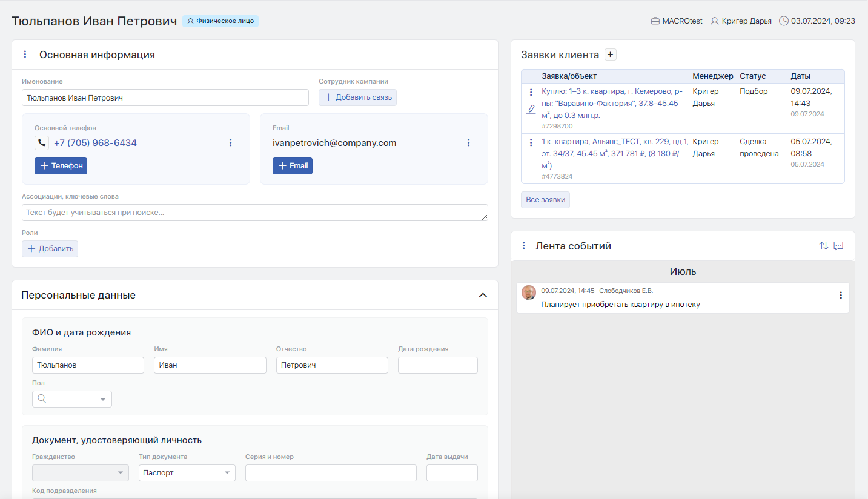Image resolution: width=868 pixels, height=499 pixels.
Task: Open the Лента событий panel menu
Action: click(524, 246)
